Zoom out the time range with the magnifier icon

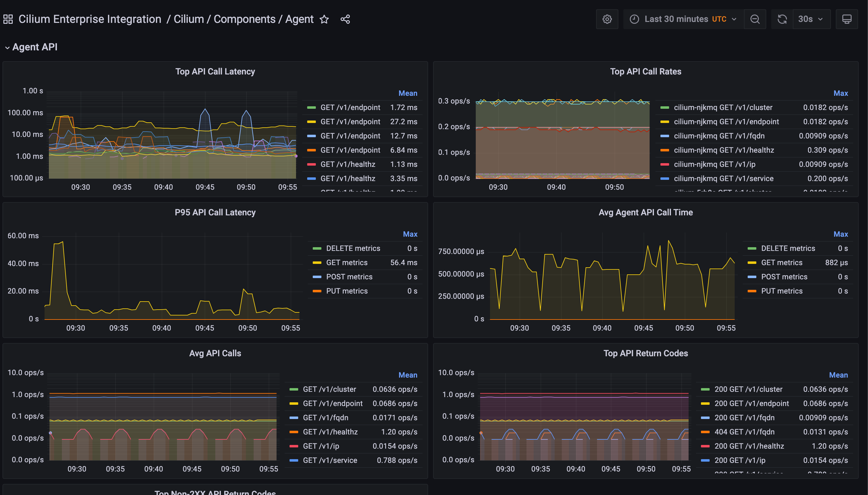(x=755, y=19)
